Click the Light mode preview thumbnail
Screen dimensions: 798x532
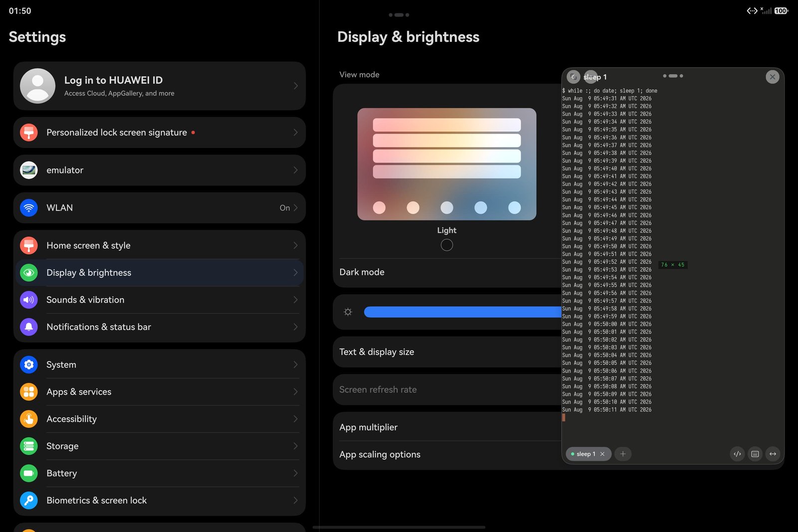coord(447,164)
